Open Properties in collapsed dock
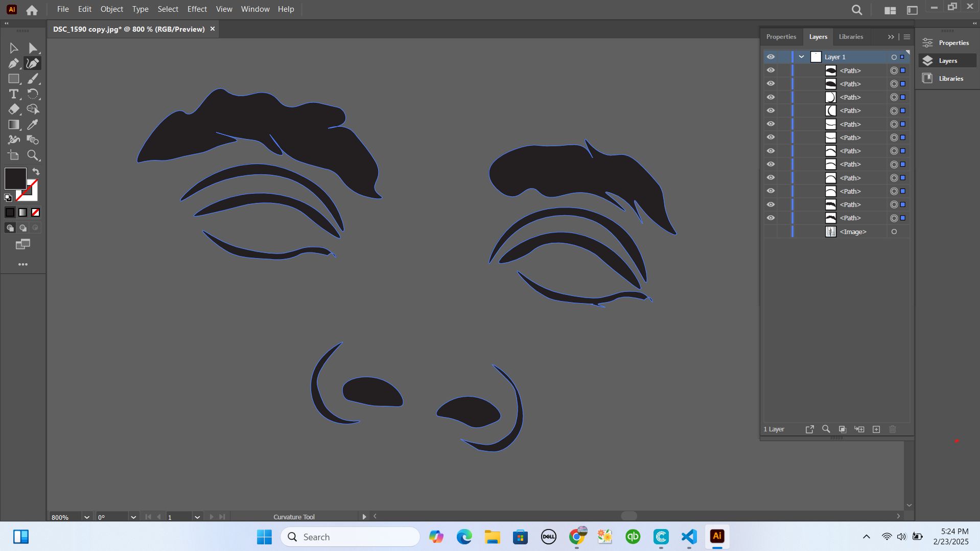The image size is (980, 551). [947, 43]
